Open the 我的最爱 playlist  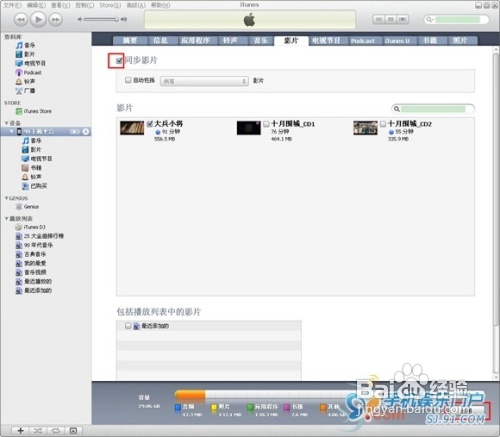31,263
